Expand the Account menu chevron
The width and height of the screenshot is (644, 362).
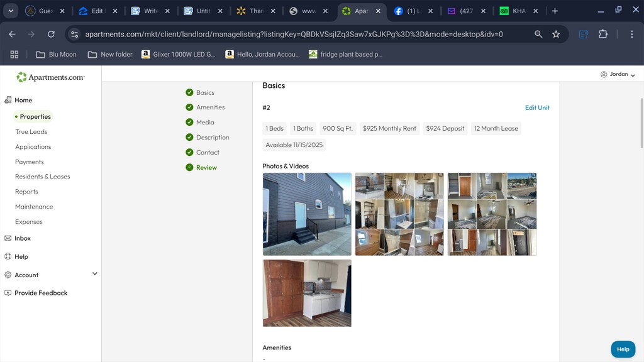tap(95, 274)
